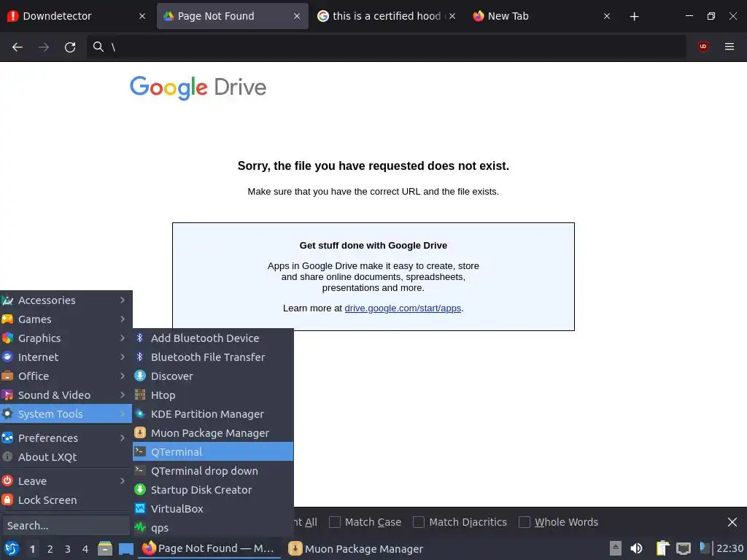Expand the Leave submenu arrow
Viewport: 747px width, 560px height.
point(123,481)
